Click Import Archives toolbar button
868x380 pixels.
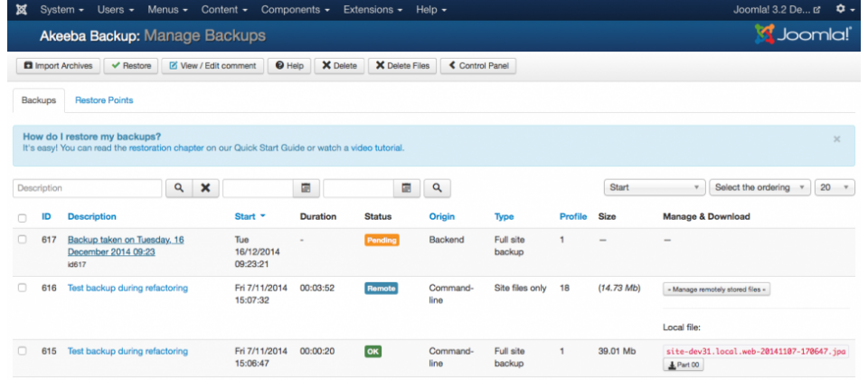[x=58, y=66]
